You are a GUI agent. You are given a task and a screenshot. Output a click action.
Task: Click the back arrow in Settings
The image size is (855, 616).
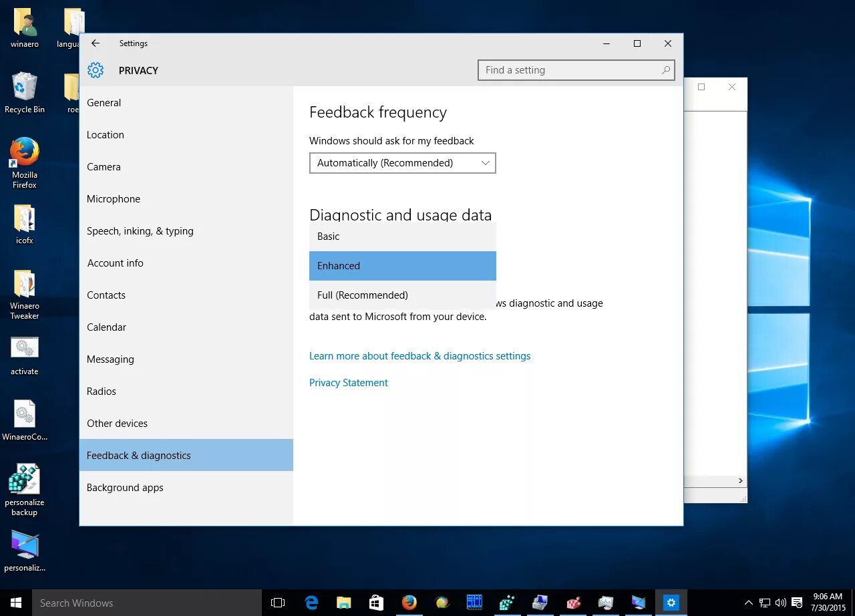pyautogui.click(x=95, y=43)
